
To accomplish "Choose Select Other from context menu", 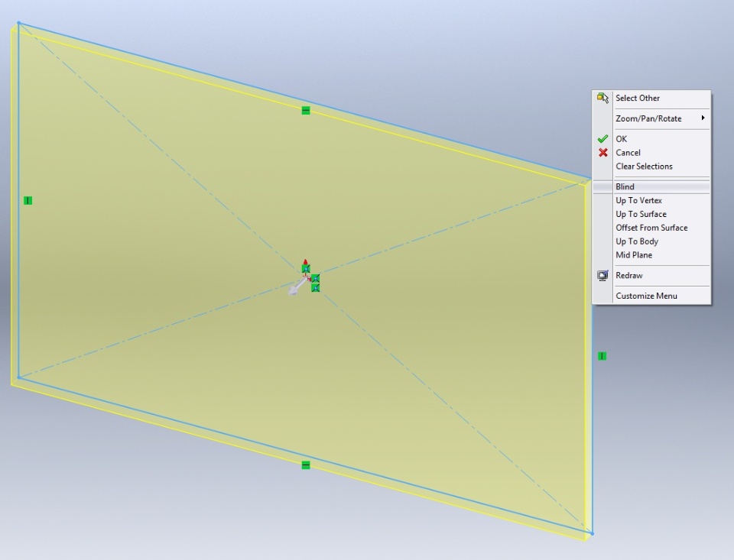I will [651, 99].
